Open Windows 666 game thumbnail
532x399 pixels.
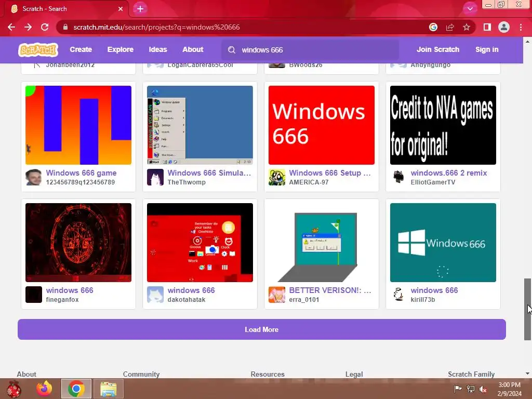[78, 125]
